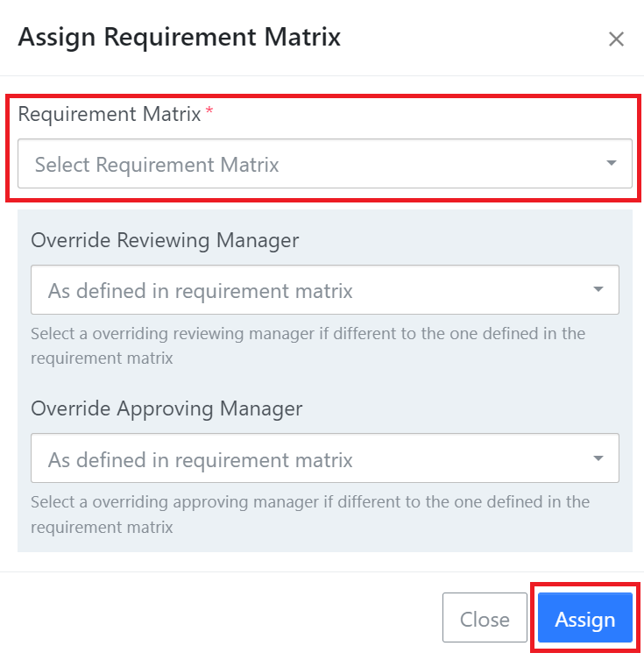The width and height of the screenshot is (644, 660).
Task: Click the approving manager helper text
Action: point(310,515)
